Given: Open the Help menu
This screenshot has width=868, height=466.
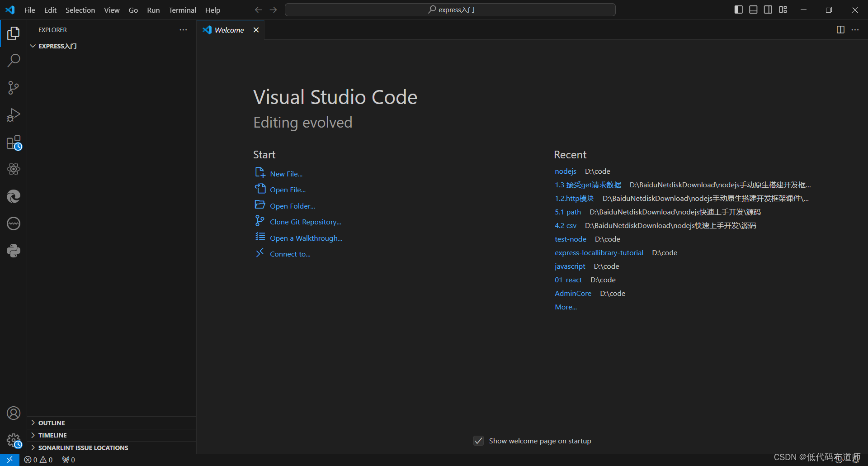Looking at the screenshot, I should 212,10.
